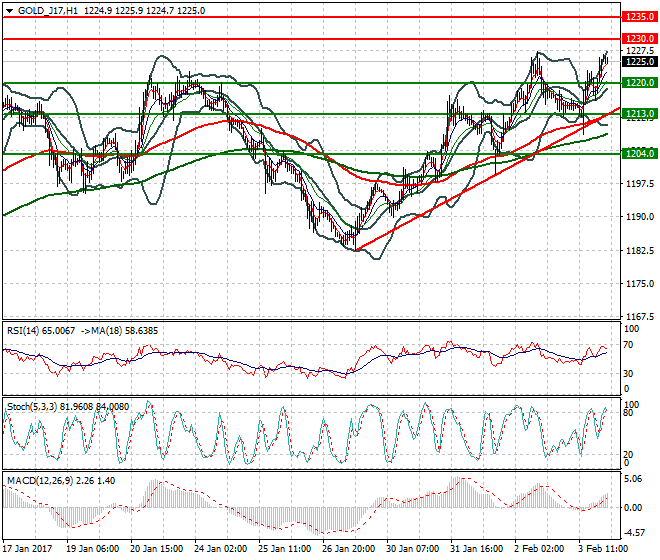Click the 1175.0 price axis value
Screen dimensions: 660x560
tap(640, 284)
